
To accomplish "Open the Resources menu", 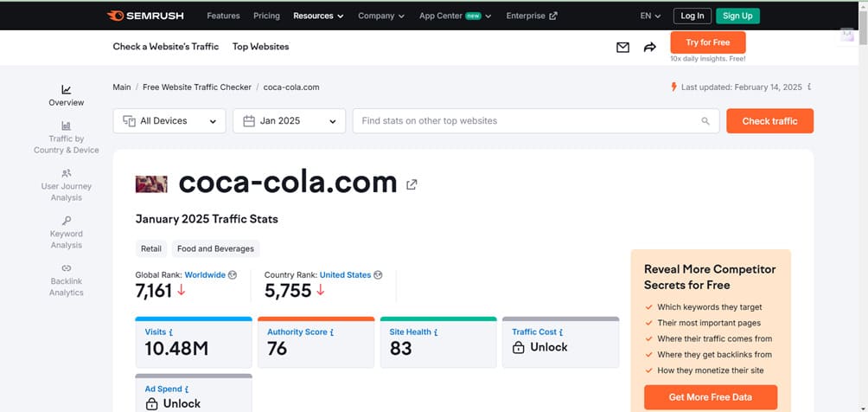I will point(317,16).
